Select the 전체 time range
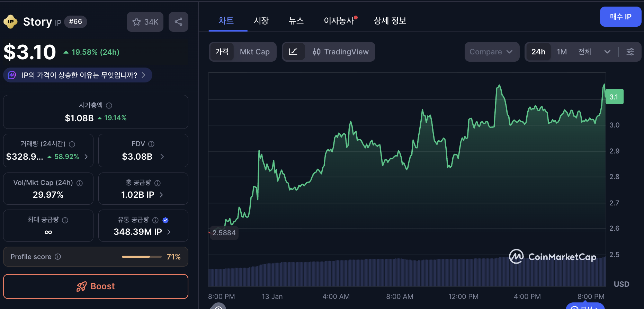The image size is (644, 309). (x=585, y=52)
